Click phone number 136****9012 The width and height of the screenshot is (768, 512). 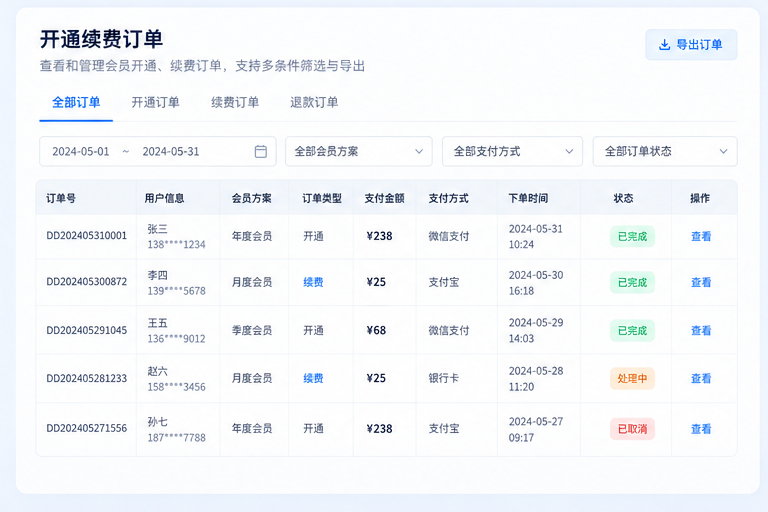click(x=177, y=339)
